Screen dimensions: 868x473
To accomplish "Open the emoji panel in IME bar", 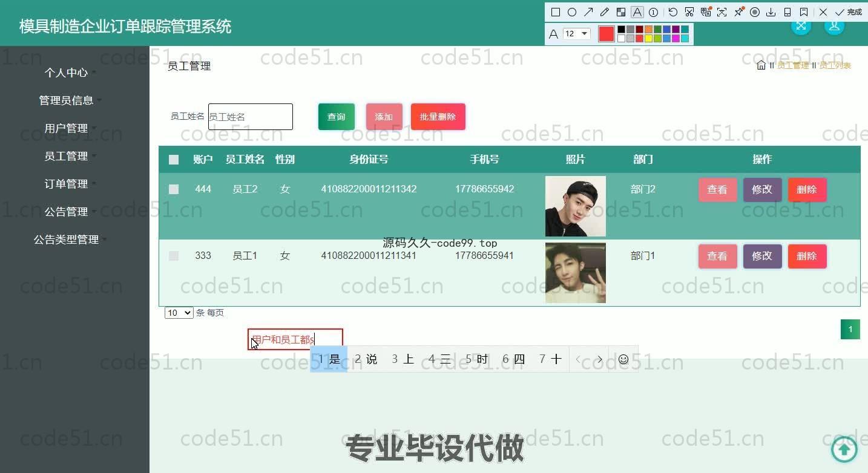I will click(x=623, y=359).
